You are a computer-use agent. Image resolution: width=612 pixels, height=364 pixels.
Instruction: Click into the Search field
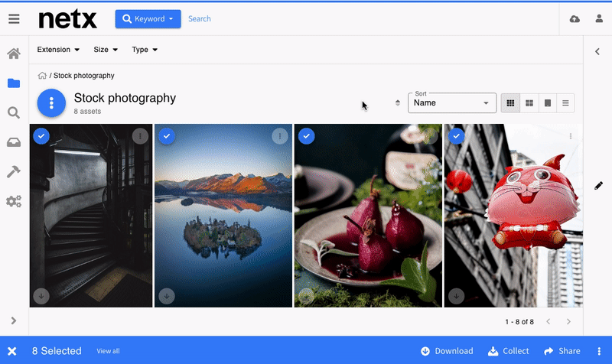pos(200,18)
